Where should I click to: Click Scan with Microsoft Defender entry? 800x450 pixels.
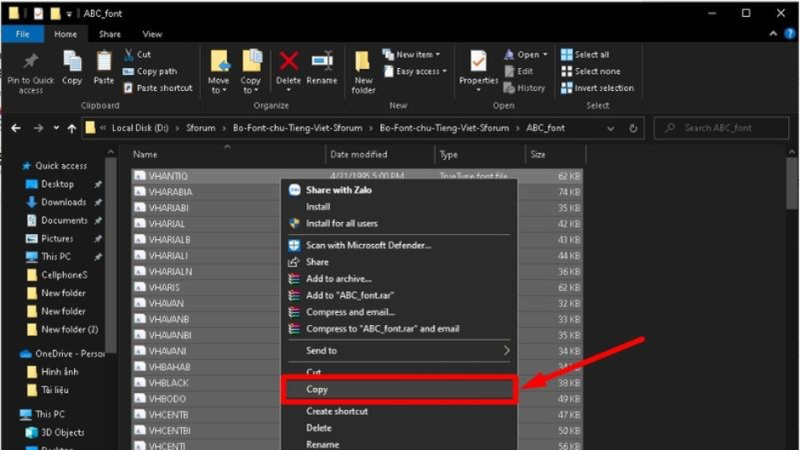click(x=368, y=245)
